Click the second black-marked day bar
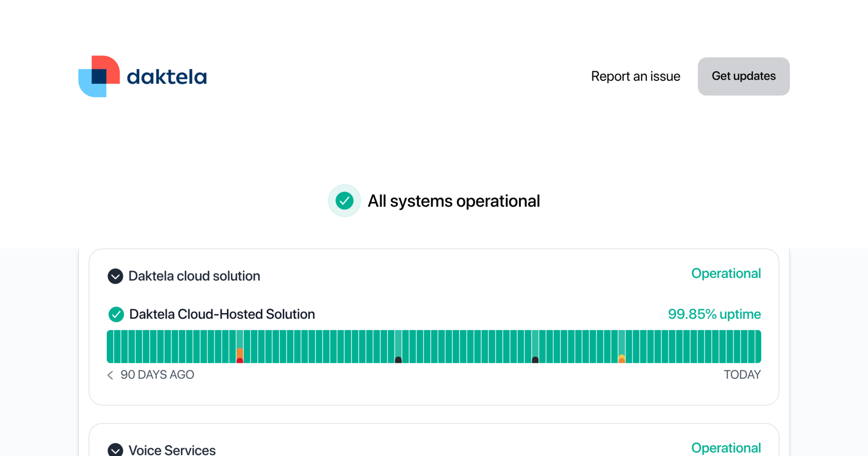The image size is (868, 456). pos(535,346)
